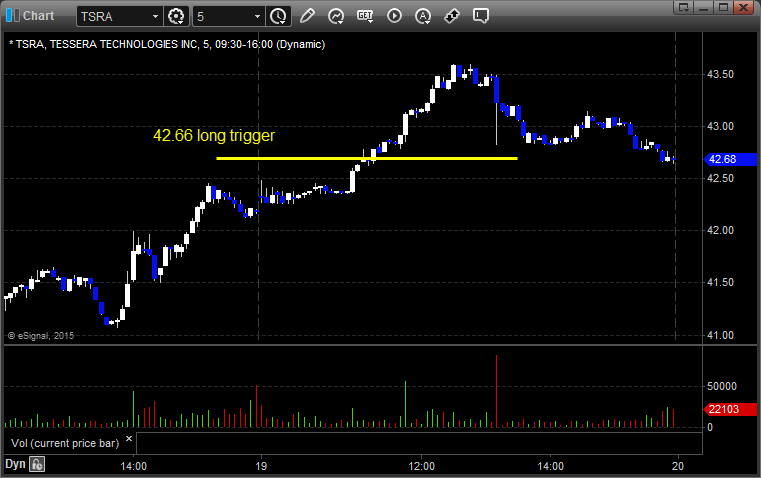
Task: Click the 42.00 price axis label
Action: (720, 230)
